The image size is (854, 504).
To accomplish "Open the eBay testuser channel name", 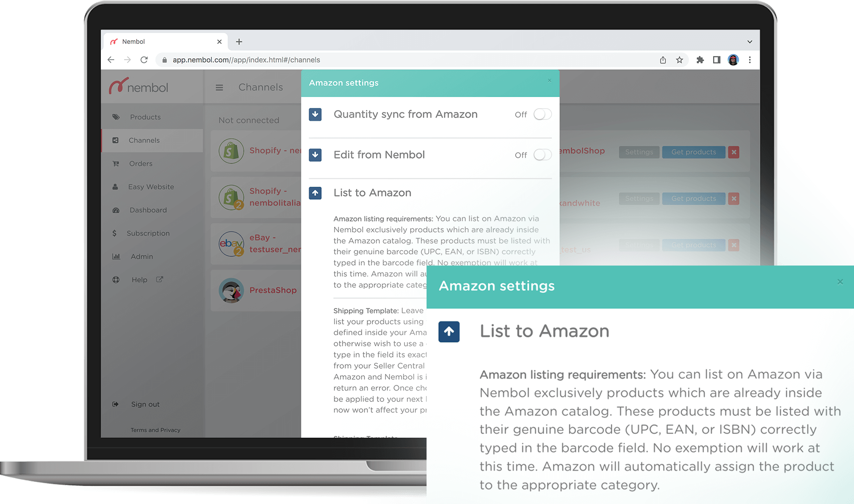I will 275,244.
